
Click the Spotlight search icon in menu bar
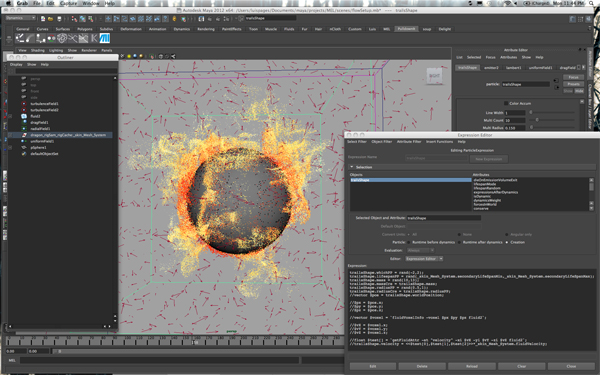(x=592, y=3)
